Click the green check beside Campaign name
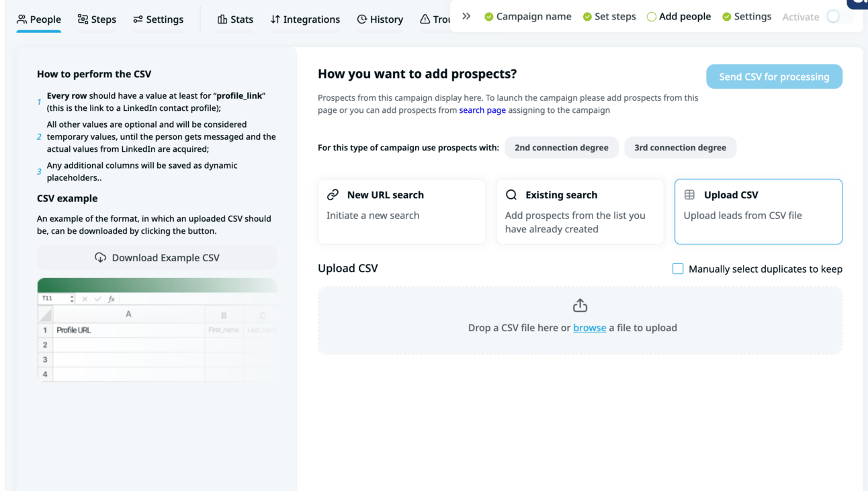This screenshot has height=491, width=868. pos(489,17)
